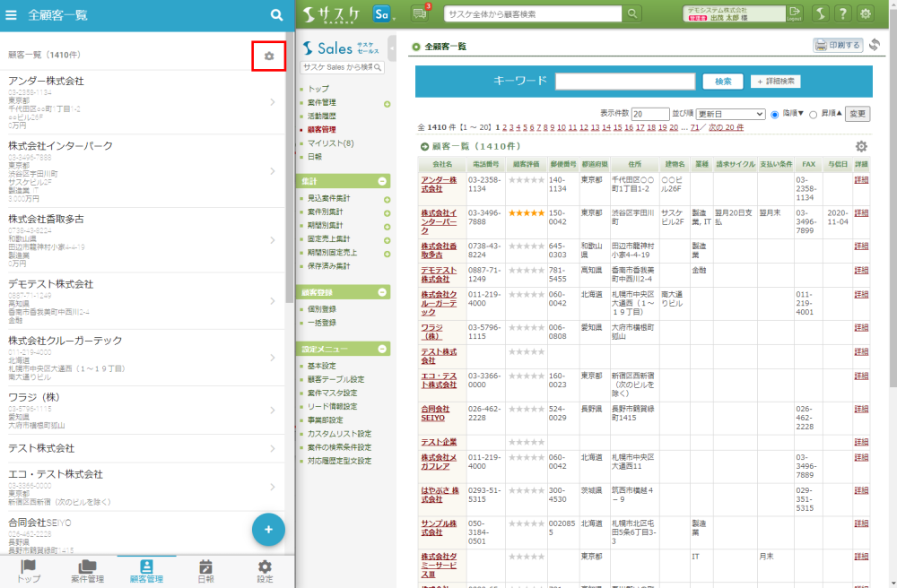Select the 降順 radio button

click(775, 115)
